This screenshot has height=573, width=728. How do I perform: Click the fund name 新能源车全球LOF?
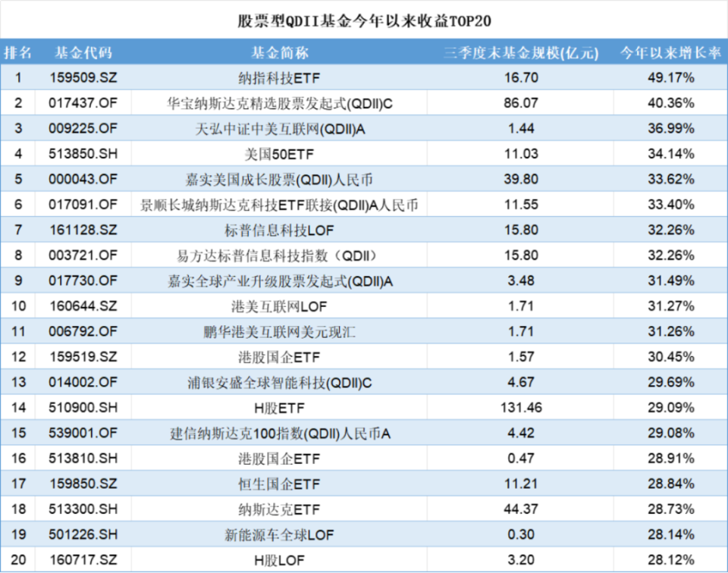(x=280, y=535)
